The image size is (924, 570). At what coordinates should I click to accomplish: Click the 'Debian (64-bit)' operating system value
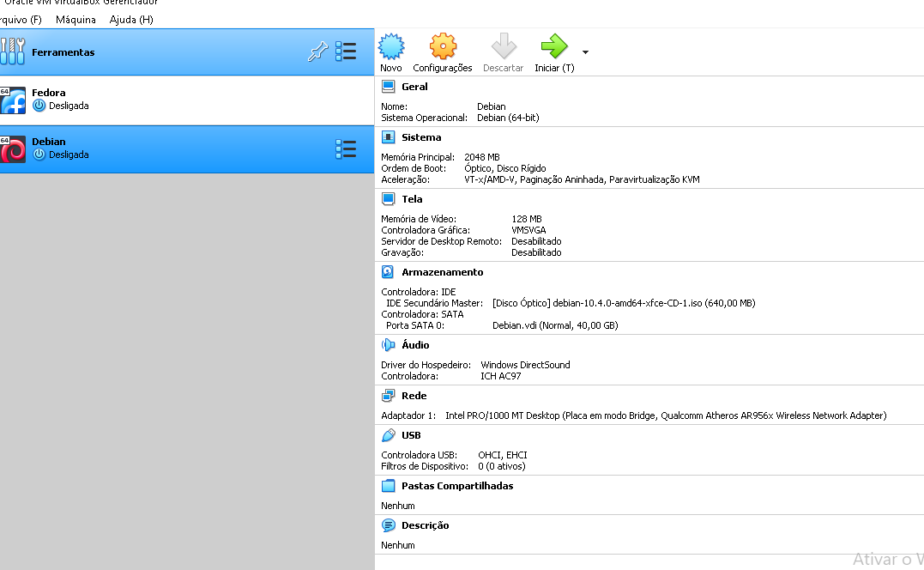click(508, 118)
